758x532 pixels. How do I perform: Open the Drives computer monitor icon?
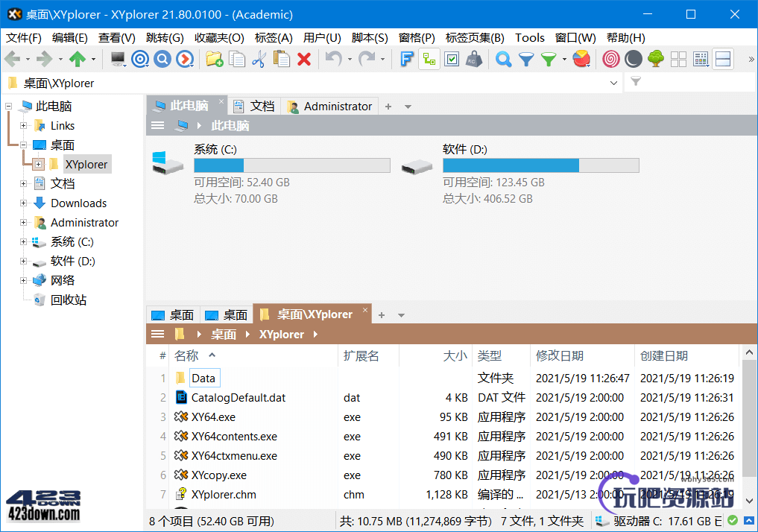point(118,60)
